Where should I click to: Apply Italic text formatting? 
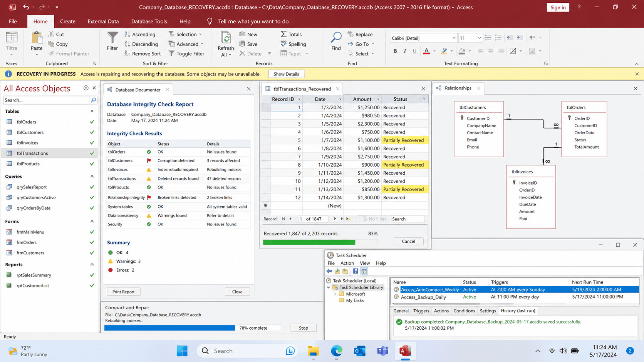click(404, 51)
